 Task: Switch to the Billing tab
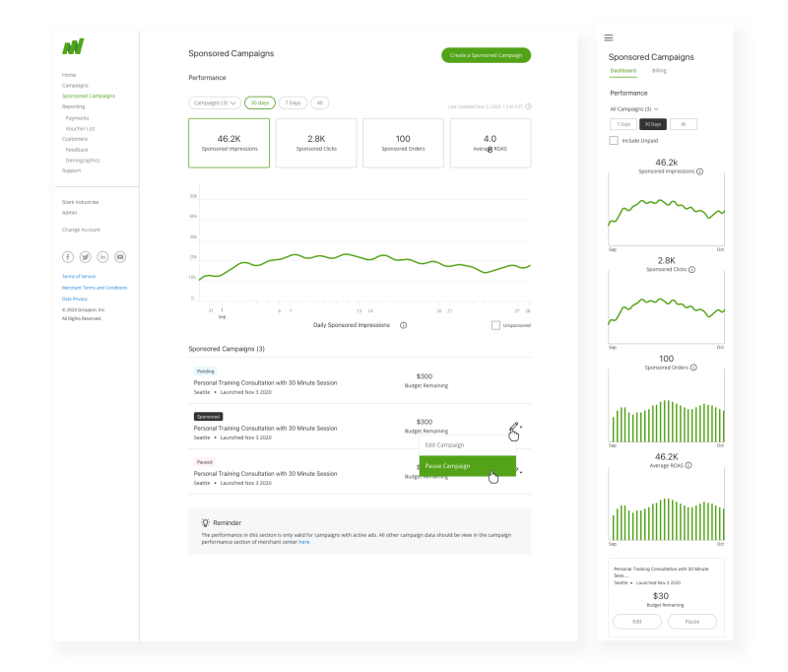click(x=659, y=71)
